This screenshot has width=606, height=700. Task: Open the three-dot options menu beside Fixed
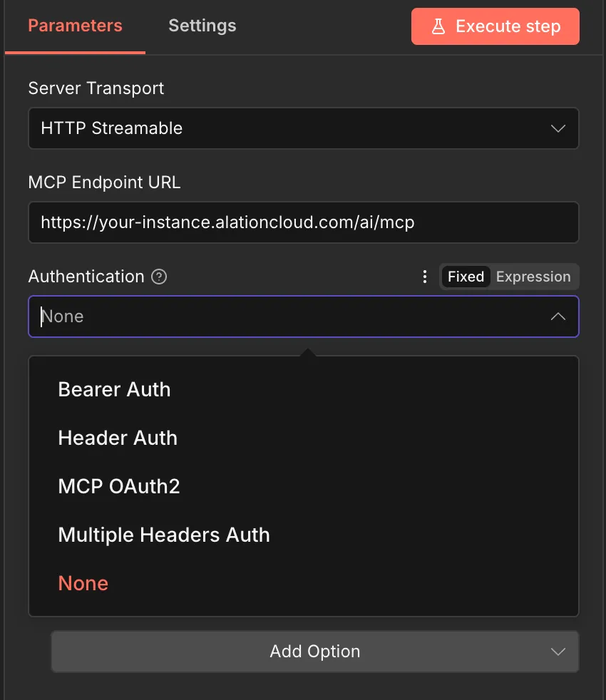coord(425,277)
